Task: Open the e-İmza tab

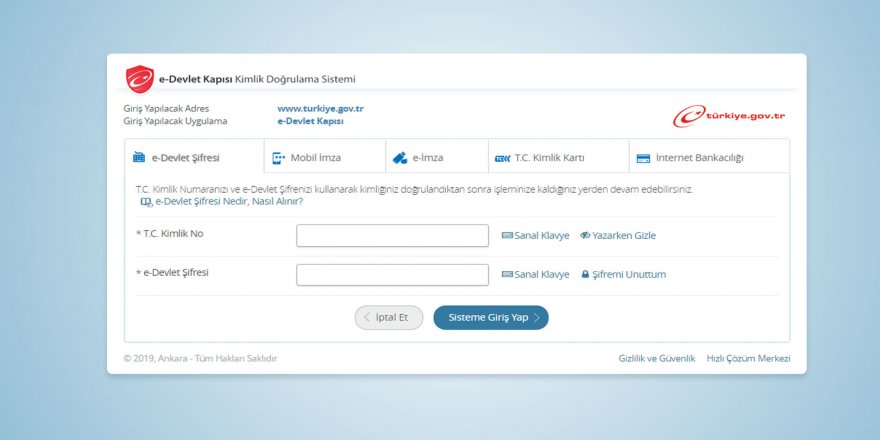Action: click(x=437, y=156)
